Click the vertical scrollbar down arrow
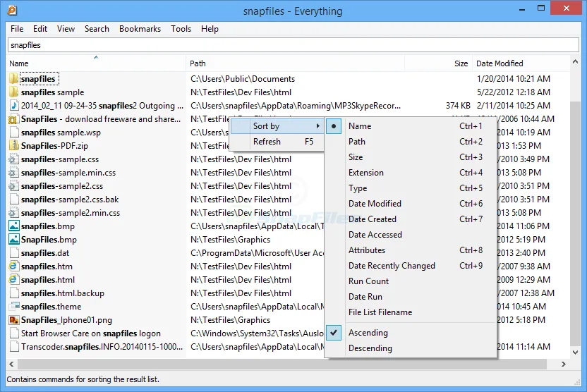 [x=576, y=352]
